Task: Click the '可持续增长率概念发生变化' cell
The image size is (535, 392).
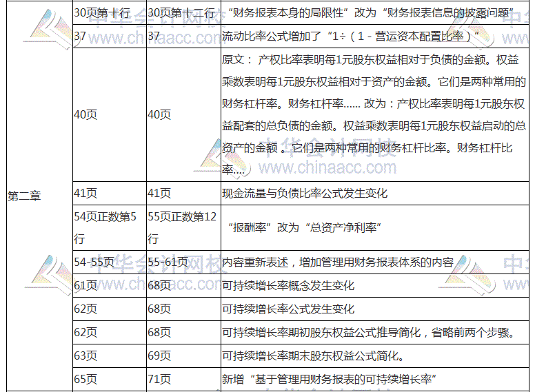Action: (x=288, y=285)
